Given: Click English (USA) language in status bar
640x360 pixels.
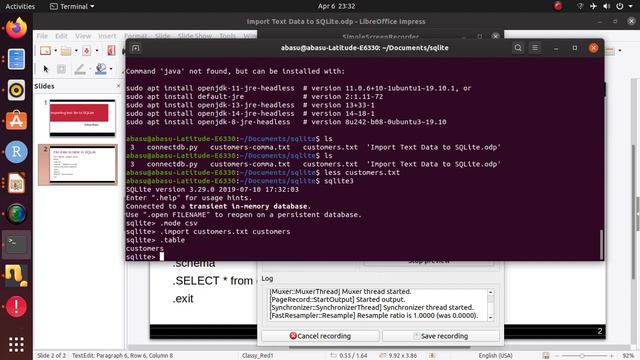Looking at the screenshot, I should pyautogui.click(x=496, y=356).
